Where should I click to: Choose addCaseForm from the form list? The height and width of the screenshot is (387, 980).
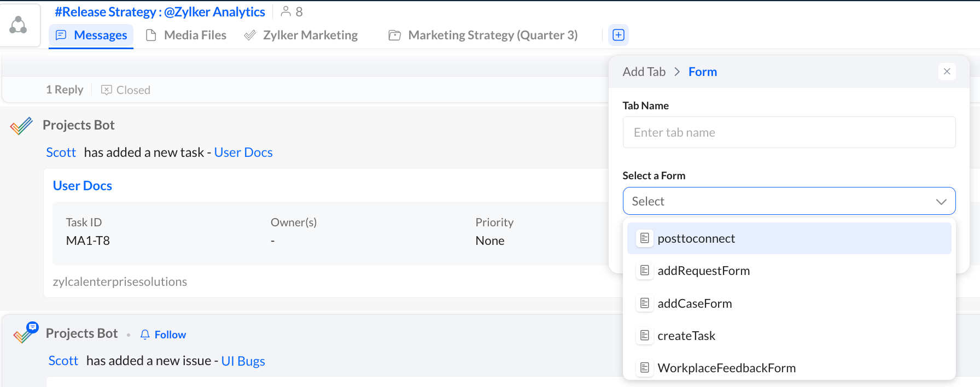click(x=789, y=303)
